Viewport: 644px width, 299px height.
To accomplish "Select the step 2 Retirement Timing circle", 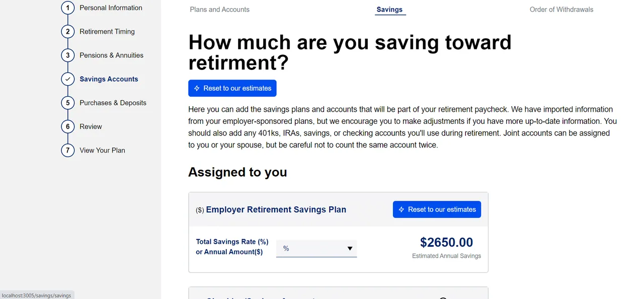I will 67,31.
